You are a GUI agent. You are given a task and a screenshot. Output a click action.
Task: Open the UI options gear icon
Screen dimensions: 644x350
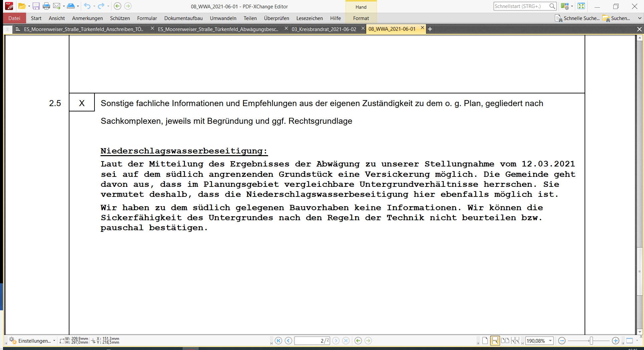(565, 6)
